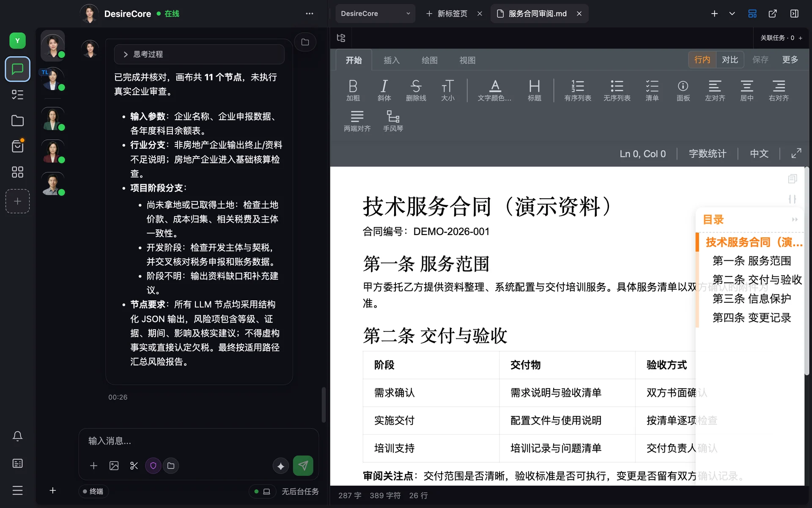Apply italic with the 斜体 icon
812x508 pixels.
point(384,91)
